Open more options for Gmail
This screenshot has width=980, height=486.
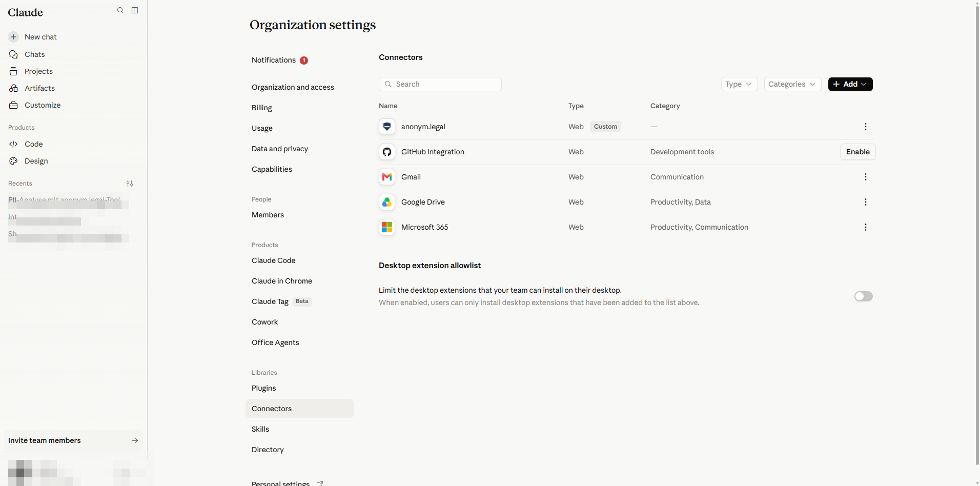tap(866, 177)
